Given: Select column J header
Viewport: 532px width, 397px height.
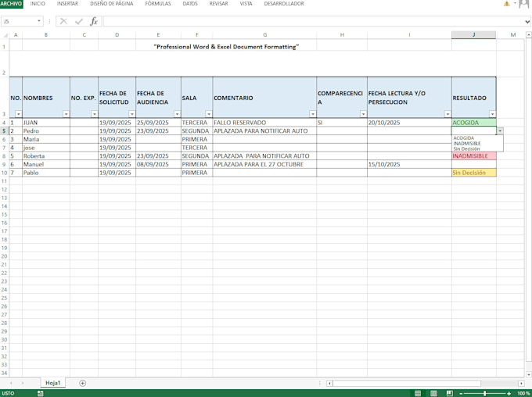Looking at the screenshot, I should [473, 35].
